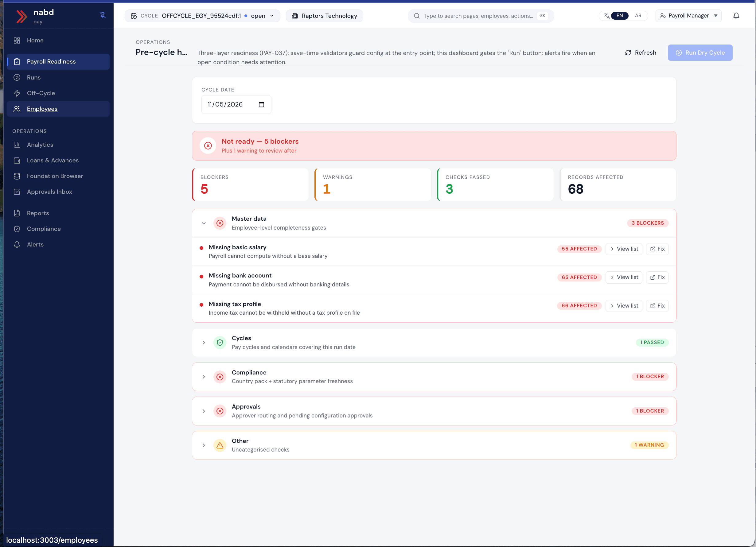Fix Missing bank account
Viewport: 756px width, 547px height.
point(657,277)
